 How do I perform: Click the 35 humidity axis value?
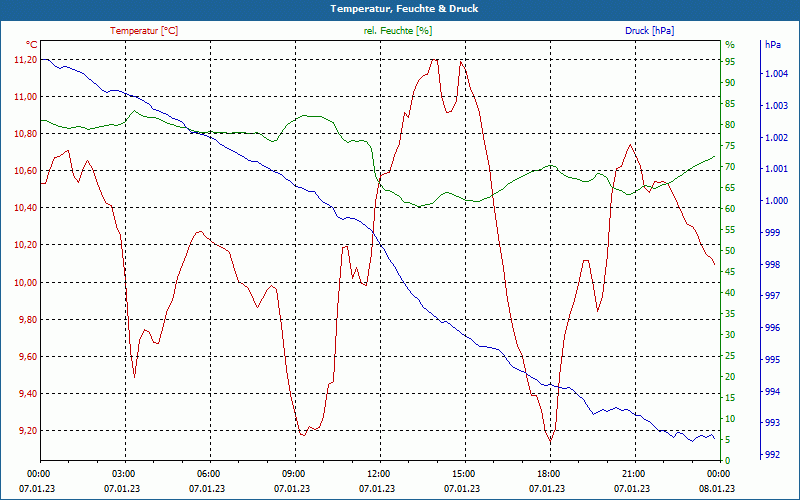click(730, 314)
